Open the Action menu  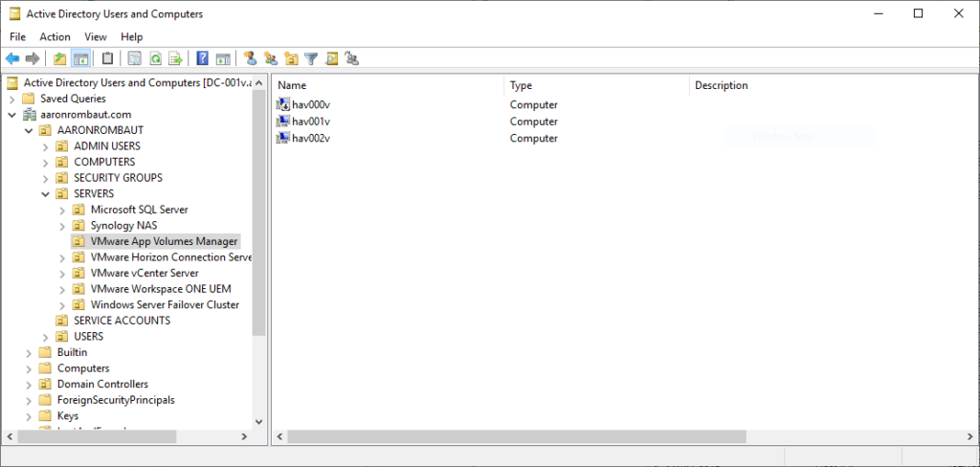[55, 36]
